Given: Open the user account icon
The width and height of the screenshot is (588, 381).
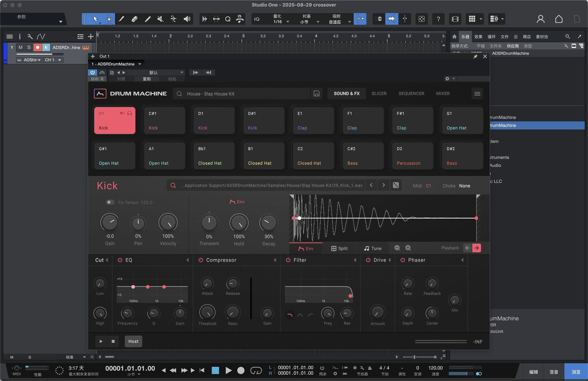Looking at the screenshot, I should (x=541, y=19).
